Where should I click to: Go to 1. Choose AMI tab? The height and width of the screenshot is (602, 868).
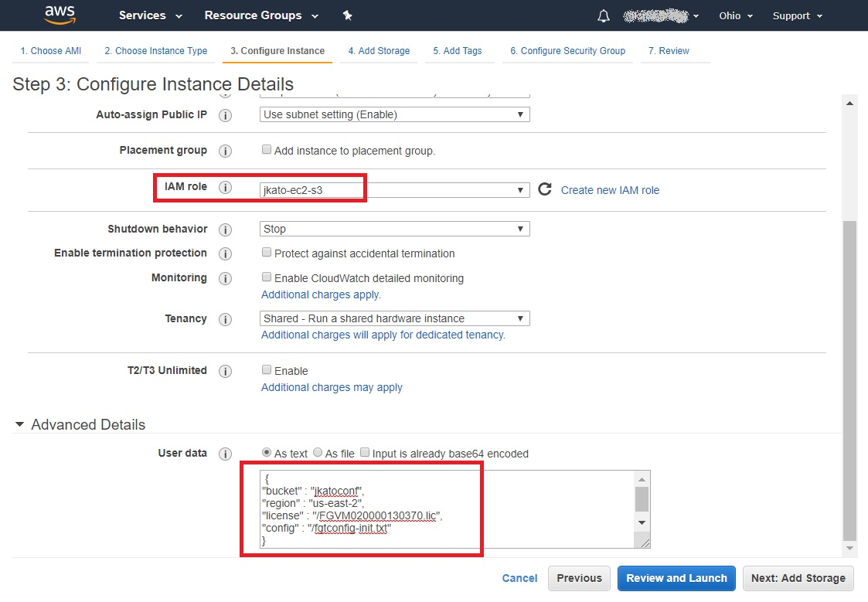click(51, 51)
